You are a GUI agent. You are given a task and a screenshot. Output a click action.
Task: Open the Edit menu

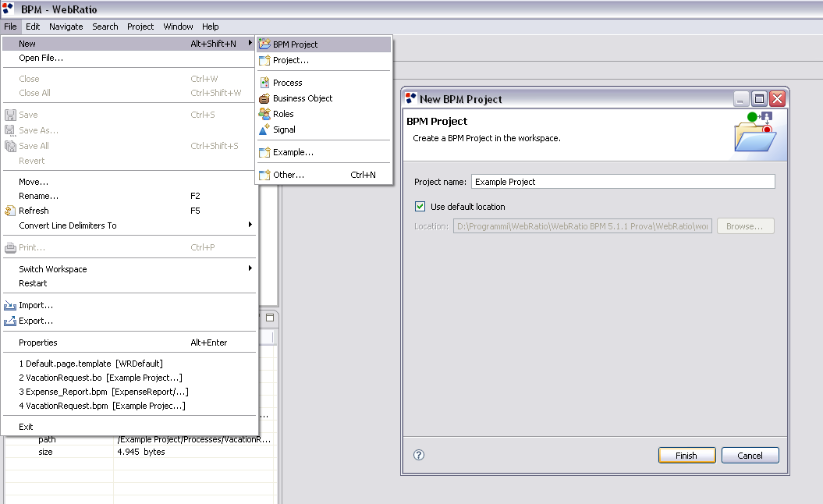33,27
